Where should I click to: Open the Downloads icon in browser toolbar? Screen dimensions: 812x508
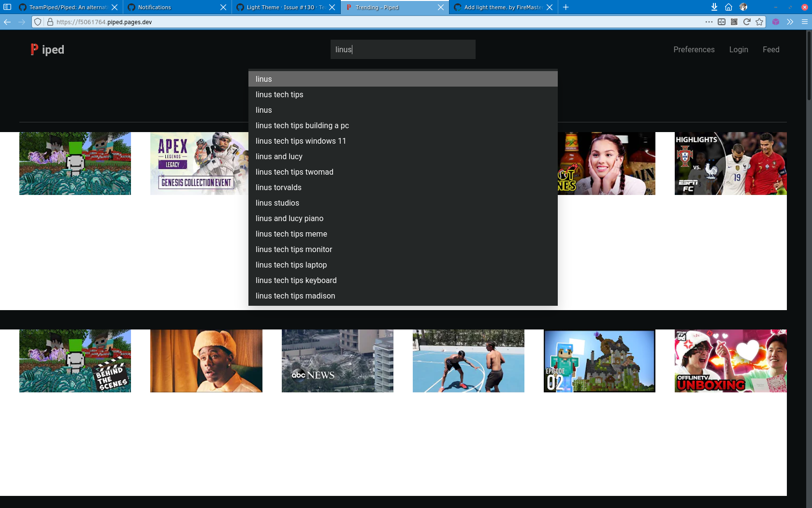[x=714, y=7]
